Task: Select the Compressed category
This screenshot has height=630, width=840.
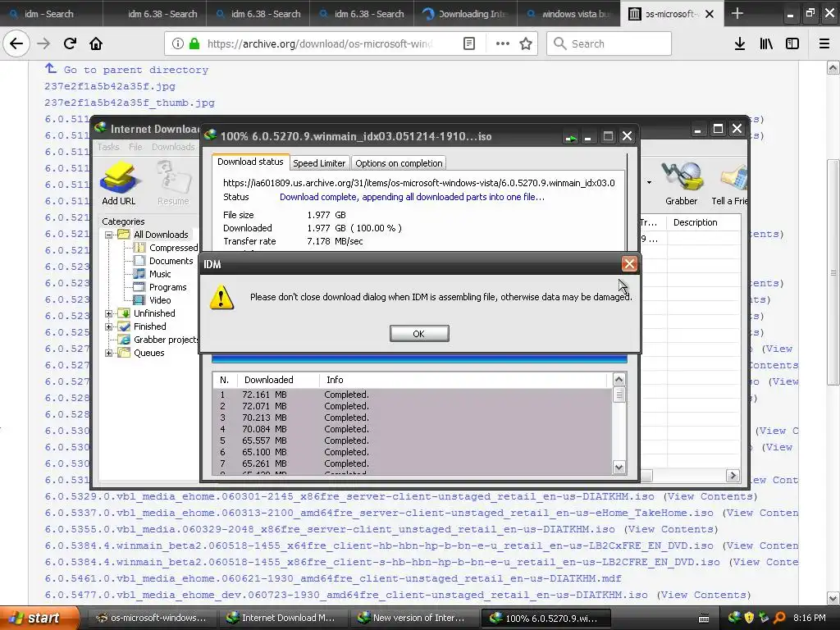Action: 173,248
